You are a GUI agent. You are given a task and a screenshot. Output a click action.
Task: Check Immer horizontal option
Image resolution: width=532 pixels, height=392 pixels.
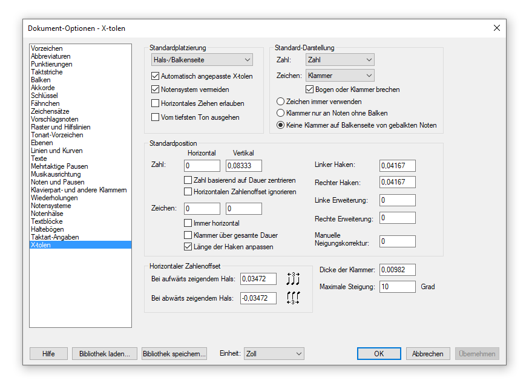click(x=188, y=223)
